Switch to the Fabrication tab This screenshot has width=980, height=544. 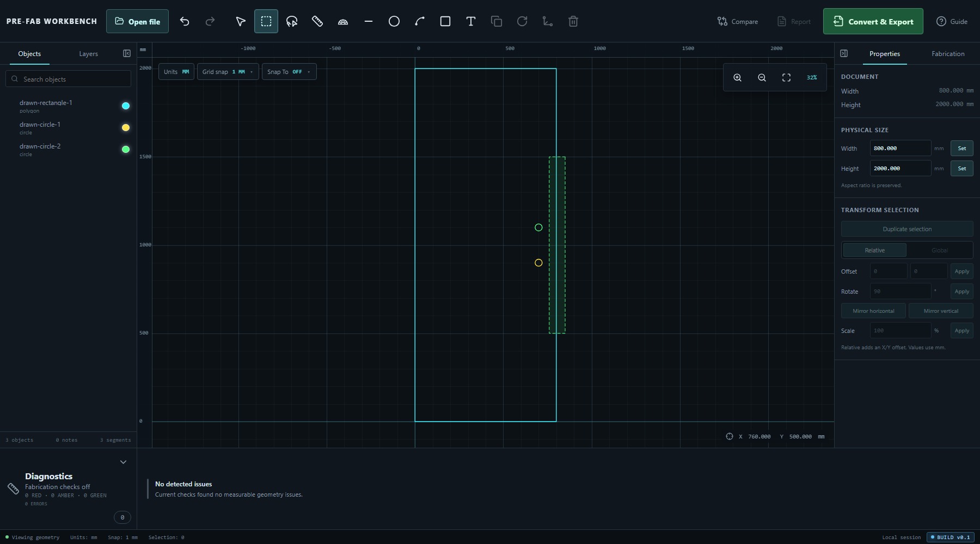(948, 54)
